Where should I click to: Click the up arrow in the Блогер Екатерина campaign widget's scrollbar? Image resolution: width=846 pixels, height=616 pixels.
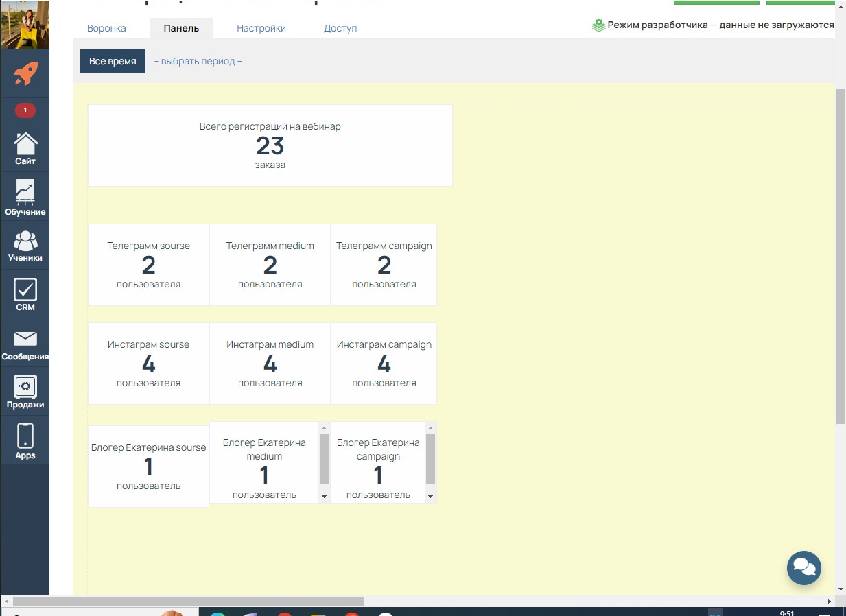430,427
